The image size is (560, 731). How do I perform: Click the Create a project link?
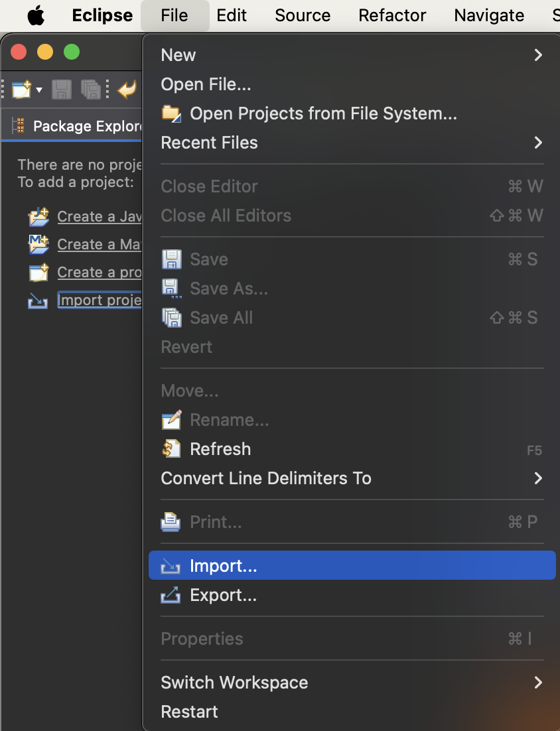100,273
